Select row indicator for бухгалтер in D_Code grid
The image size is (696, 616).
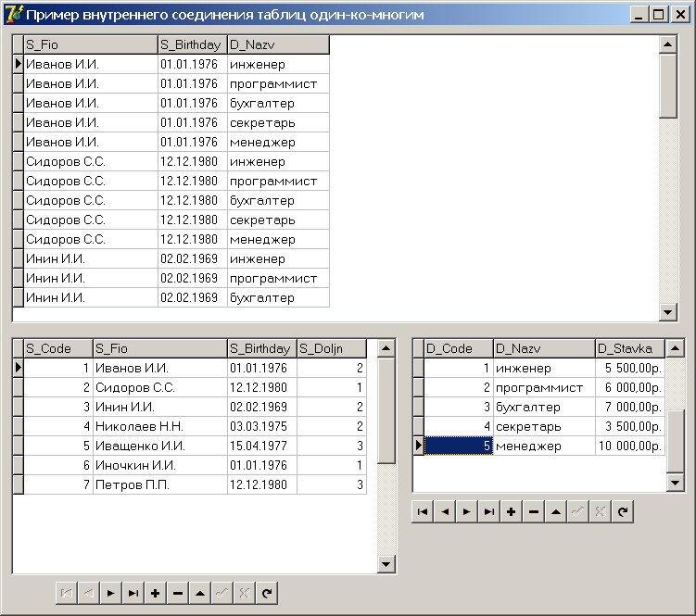(x=418, y=407)
